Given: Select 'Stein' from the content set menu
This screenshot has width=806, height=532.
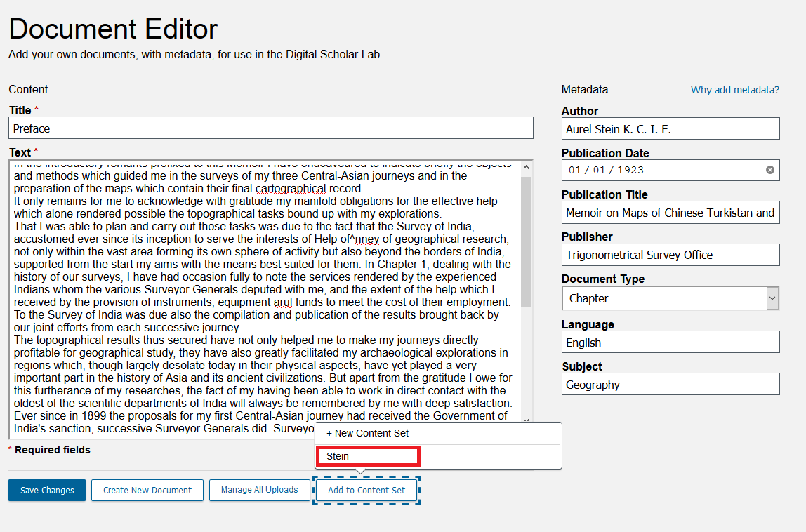Looking at the screenshot, I should (368, 455).
